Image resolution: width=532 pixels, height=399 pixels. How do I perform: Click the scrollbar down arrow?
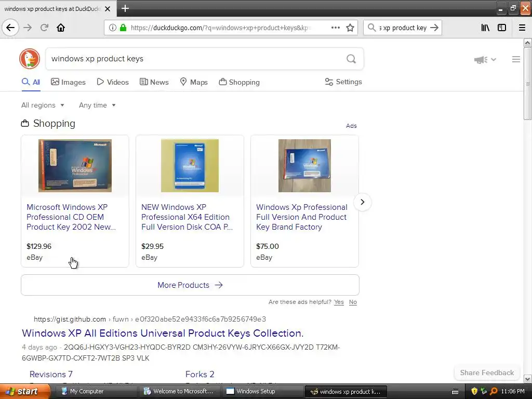point(527,379)
